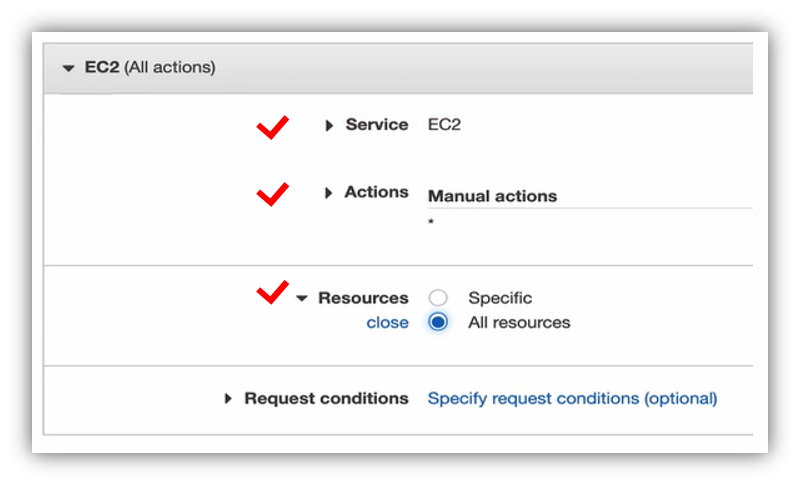
Task: Select the Specific radio button
Action: [437, 298]
